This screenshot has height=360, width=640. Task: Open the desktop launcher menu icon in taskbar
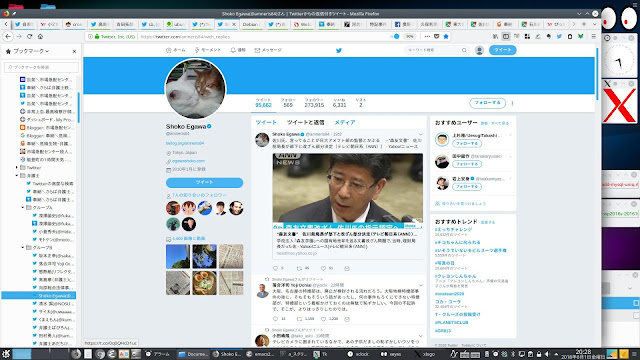[6, 353]
